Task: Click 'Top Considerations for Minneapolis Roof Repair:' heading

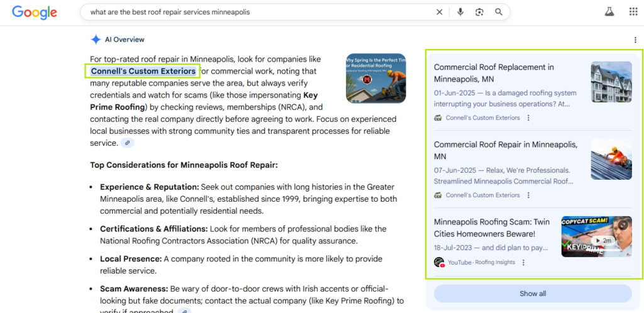Action: (x=184, y=165)
